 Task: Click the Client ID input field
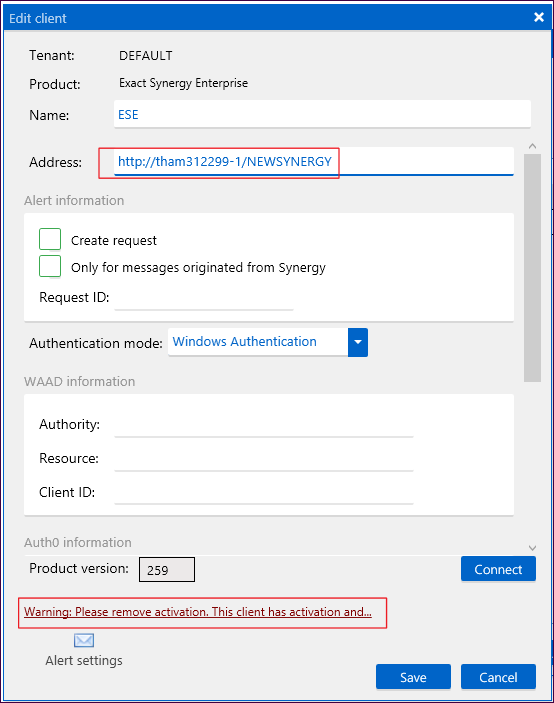pyautogui.click(x=264, y=492)
